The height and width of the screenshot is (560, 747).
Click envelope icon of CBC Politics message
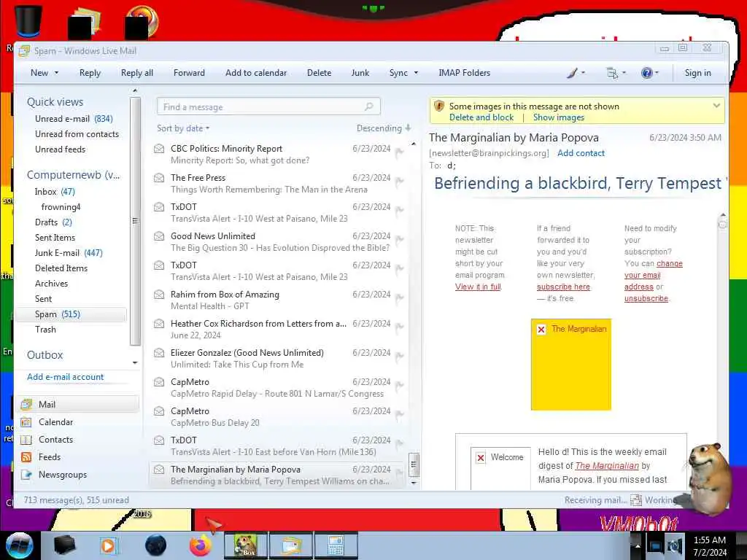coord(159,149)
